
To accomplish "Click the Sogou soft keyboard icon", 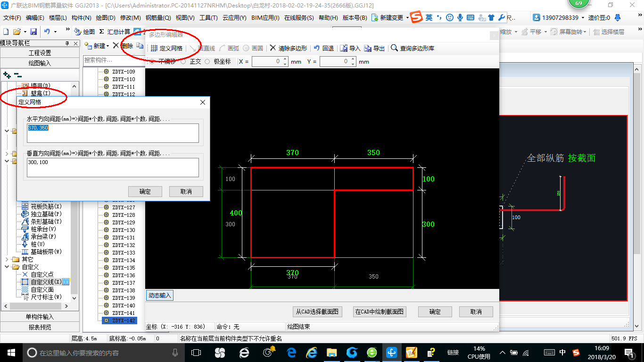I will 471,17.
